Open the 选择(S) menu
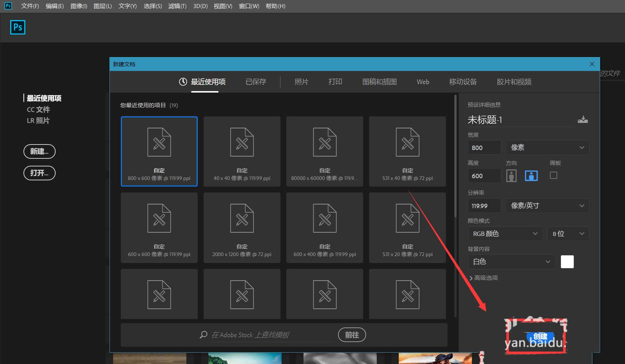This screenshot has width=625, height=364. coord(153,6)
